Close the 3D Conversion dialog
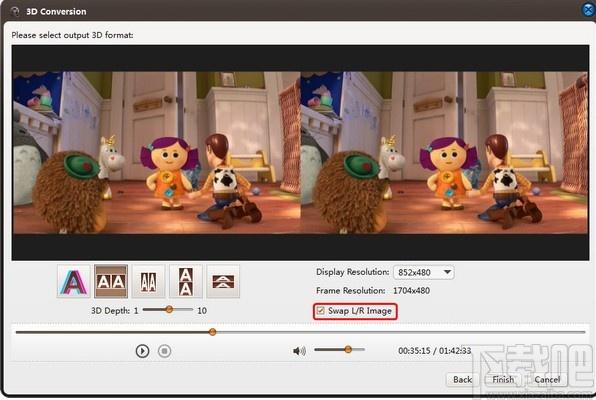 (589, 10)
